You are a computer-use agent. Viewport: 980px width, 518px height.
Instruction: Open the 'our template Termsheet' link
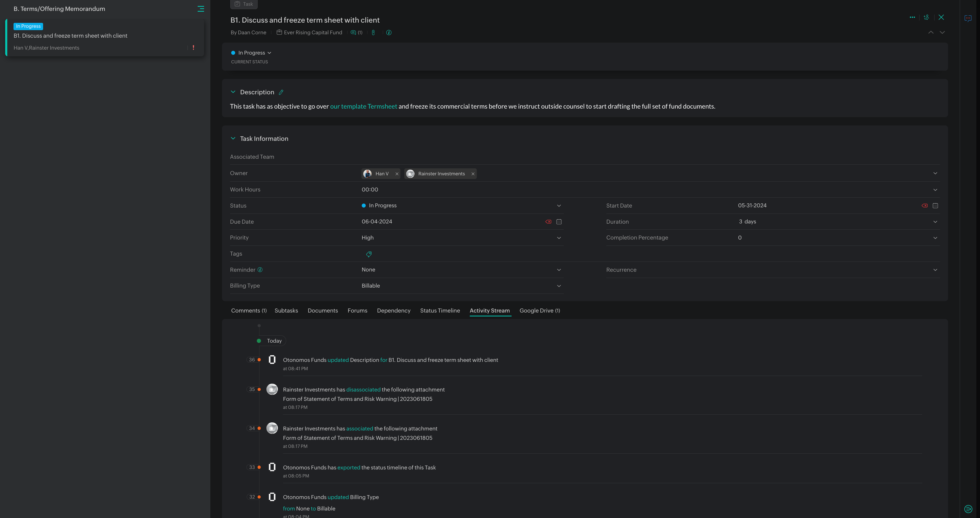click(363, 107)
